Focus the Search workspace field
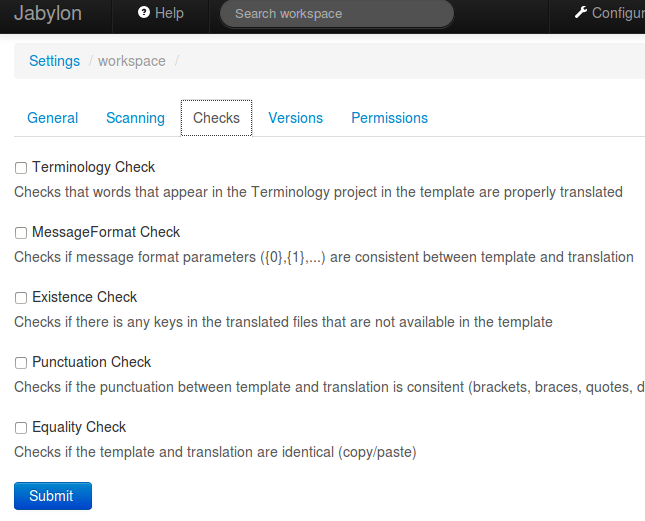The height and width of the screenshot is (521, 645). click(336, 14)
